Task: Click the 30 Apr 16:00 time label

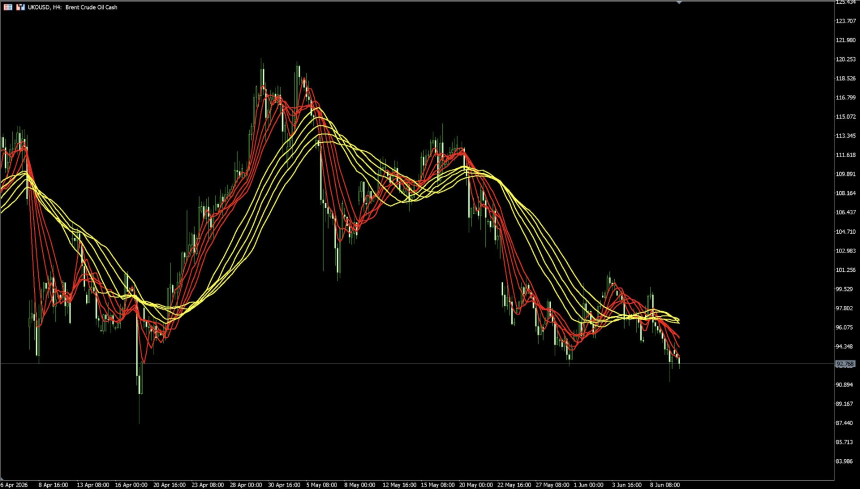Action: (284, 485)
